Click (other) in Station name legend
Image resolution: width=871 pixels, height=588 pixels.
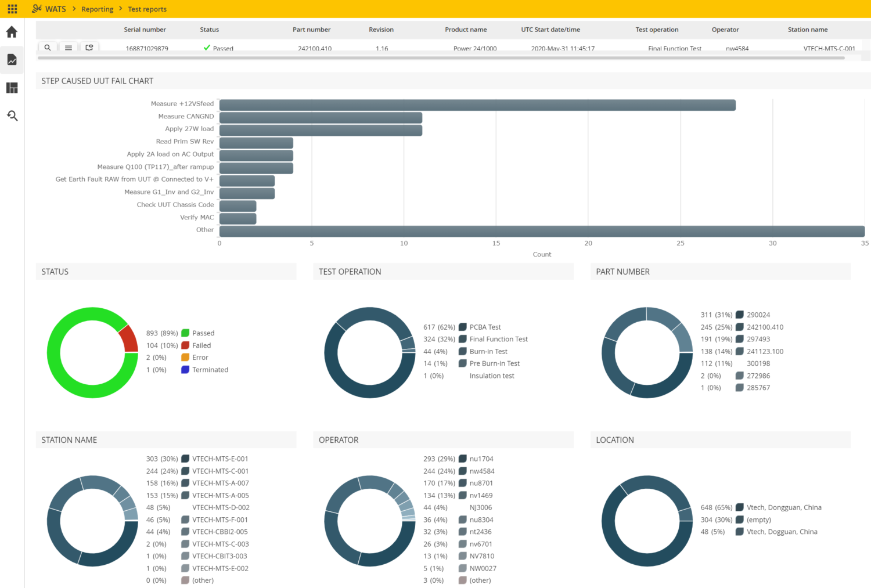[203, 580]
